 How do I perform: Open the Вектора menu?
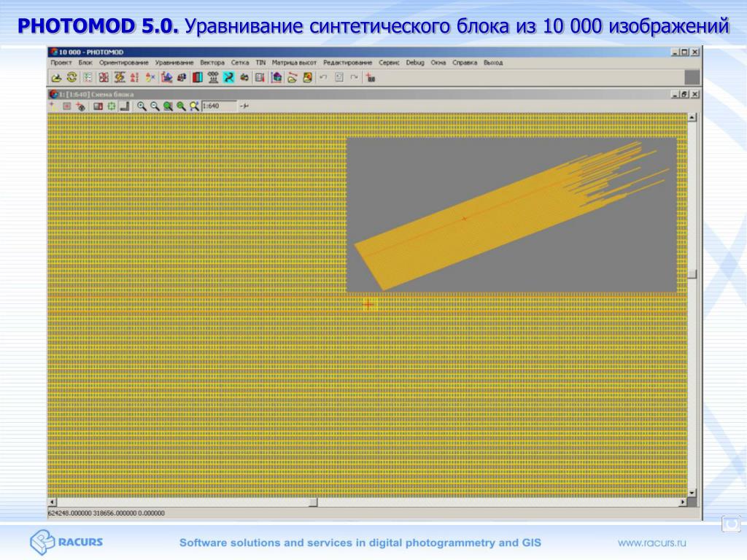tap(212, 63)
